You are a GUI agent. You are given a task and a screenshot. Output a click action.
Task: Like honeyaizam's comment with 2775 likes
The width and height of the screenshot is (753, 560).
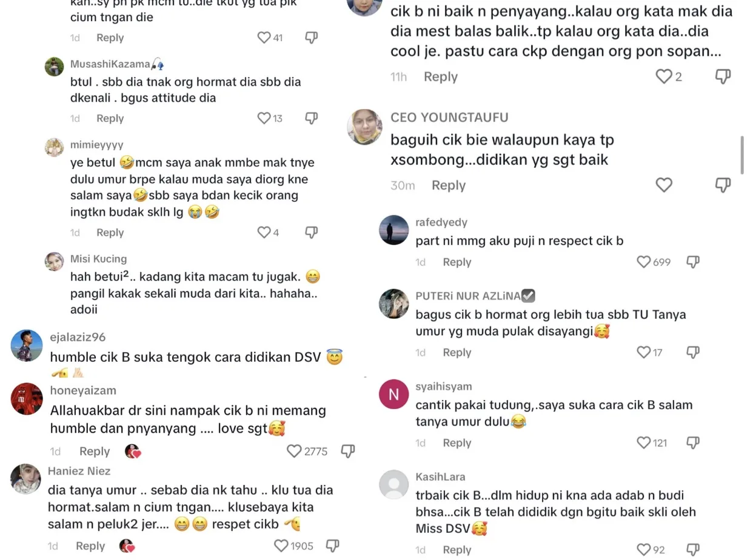click(294, 452)
